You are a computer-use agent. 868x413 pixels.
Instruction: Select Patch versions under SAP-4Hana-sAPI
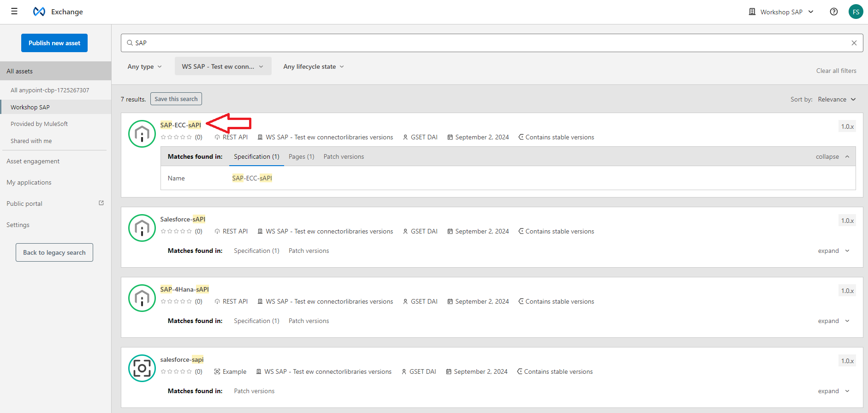[309, 321]
